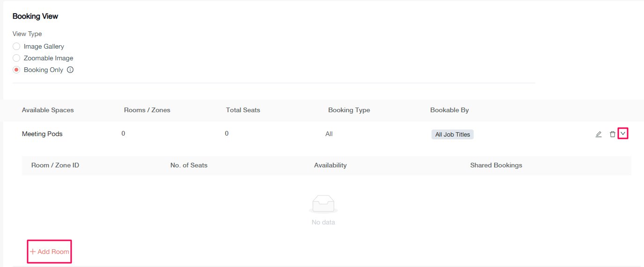This screenshot has height=267, width=644.
Task: Edit the Meeting Pods space with the pencil icon
Action: [598, 134]
